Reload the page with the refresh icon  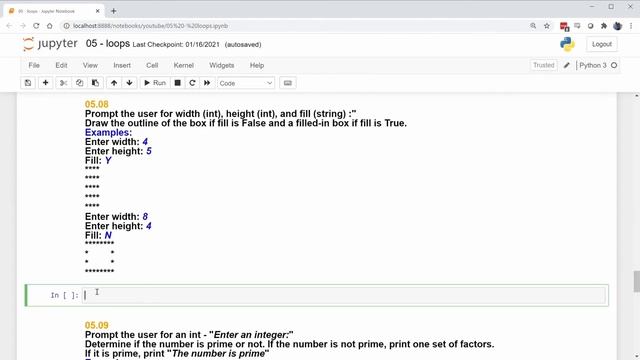coord(36,26)
